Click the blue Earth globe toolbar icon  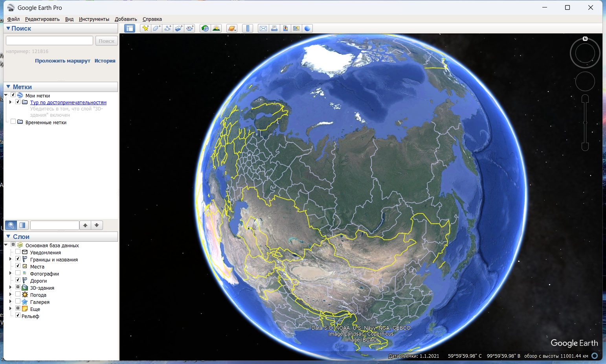tap(307, 28)
